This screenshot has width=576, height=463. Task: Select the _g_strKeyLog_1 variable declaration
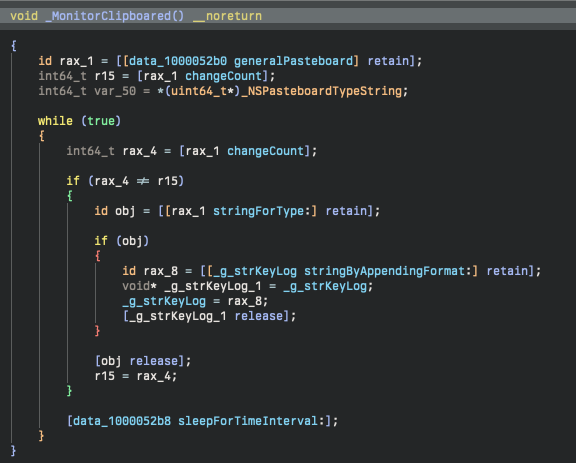(x=213, y=286)
